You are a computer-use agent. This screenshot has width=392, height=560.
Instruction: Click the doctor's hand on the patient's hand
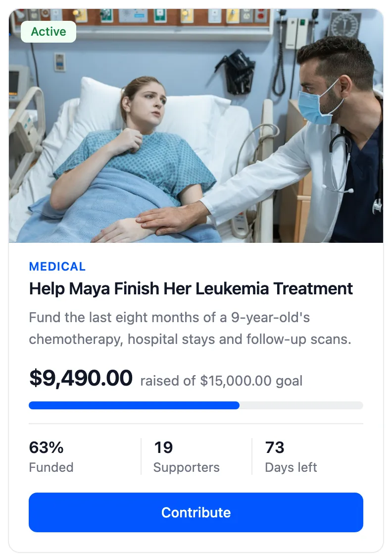pos(168,220)
